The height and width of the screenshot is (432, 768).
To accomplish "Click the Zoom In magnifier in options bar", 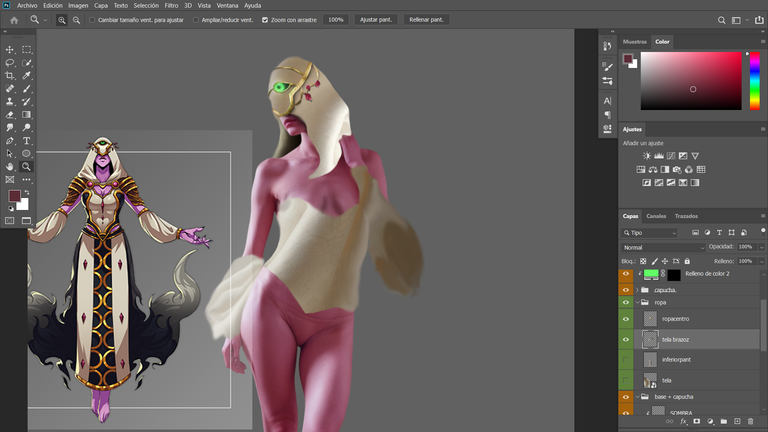I will click(x=62, y=20).
